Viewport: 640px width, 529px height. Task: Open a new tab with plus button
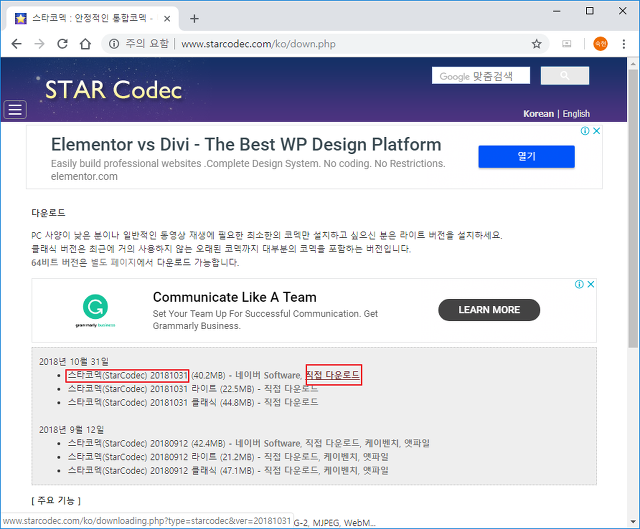click(194, 18)
